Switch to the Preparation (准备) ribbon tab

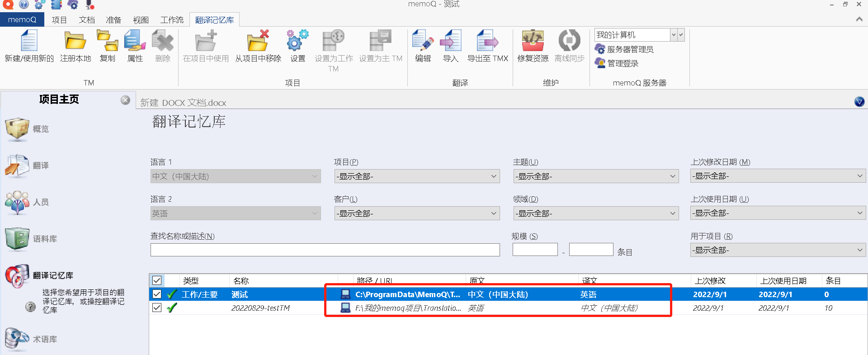pyautogui.click(x=113, y=20)
